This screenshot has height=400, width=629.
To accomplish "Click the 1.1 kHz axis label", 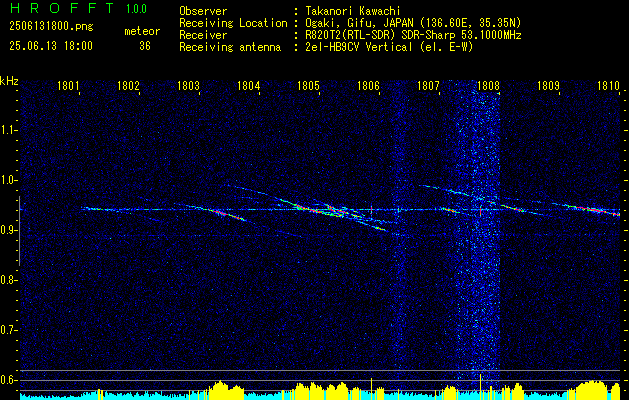I will click(8, 130).
